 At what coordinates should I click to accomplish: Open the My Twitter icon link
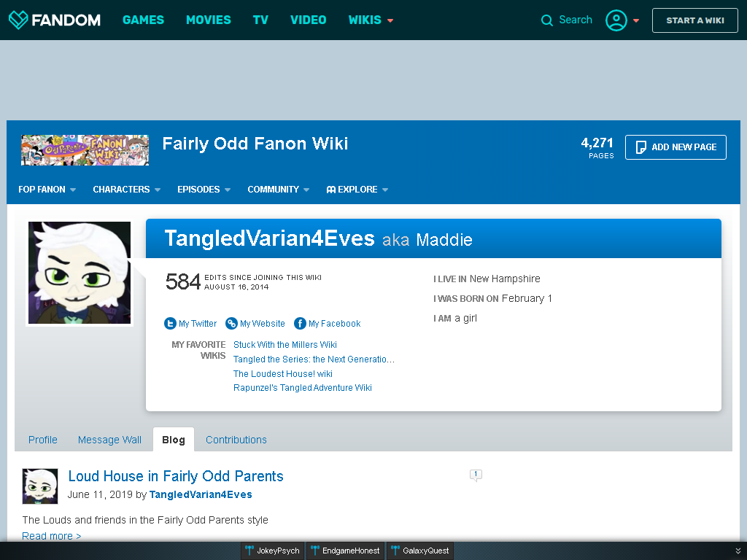[x=170, y=323]
